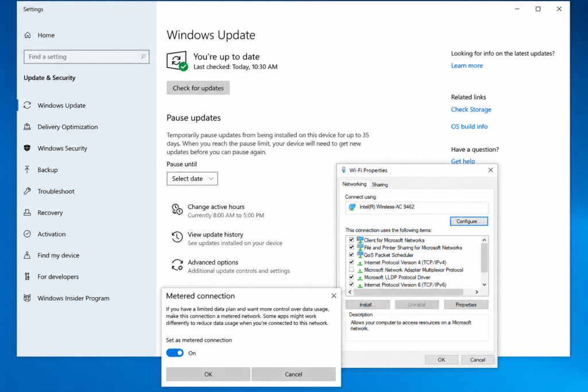
Task: Uncheck Internet Protocol Version 4 (TCP/IPv4)
Action: point(351,262)
